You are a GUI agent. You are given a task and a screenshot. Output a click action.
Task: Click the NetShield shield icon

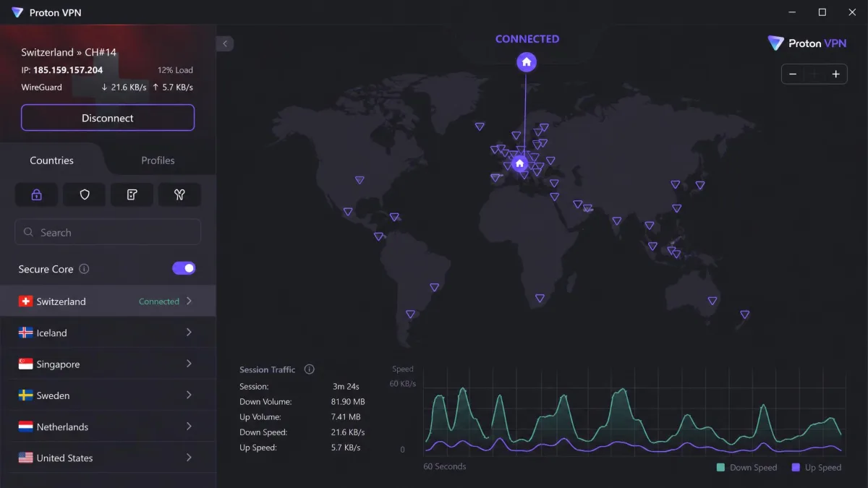coord(84,194)
